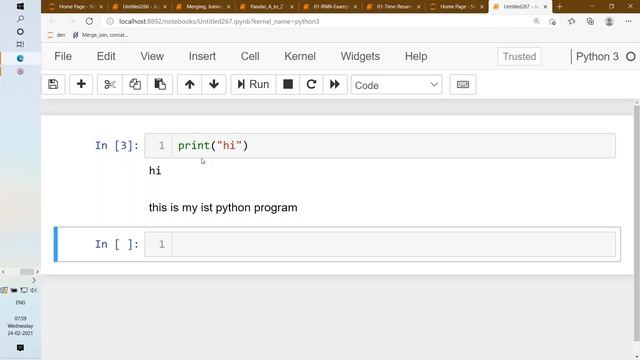Open browser Collections icon
The height and width of the screenshot is (360, 640).
click(590, 21)
